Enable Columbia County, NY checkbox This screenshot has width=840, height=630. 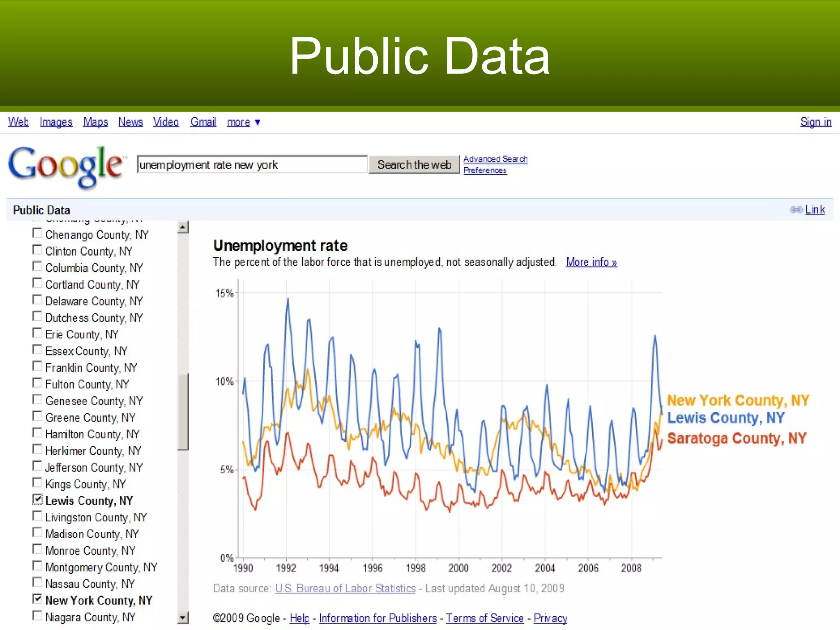tap(37, 267)
